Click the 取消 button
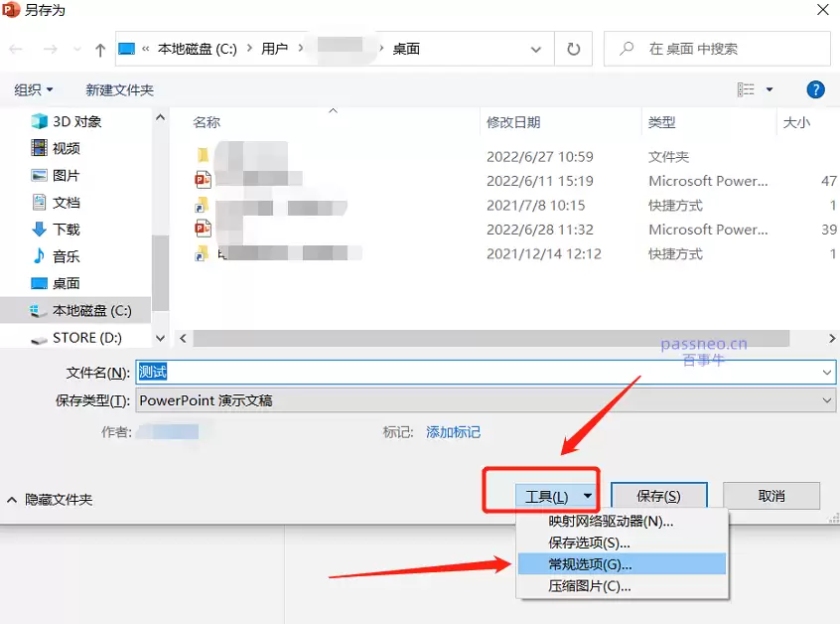The width and height of the screenshot is (840, 624). point(772,495)
